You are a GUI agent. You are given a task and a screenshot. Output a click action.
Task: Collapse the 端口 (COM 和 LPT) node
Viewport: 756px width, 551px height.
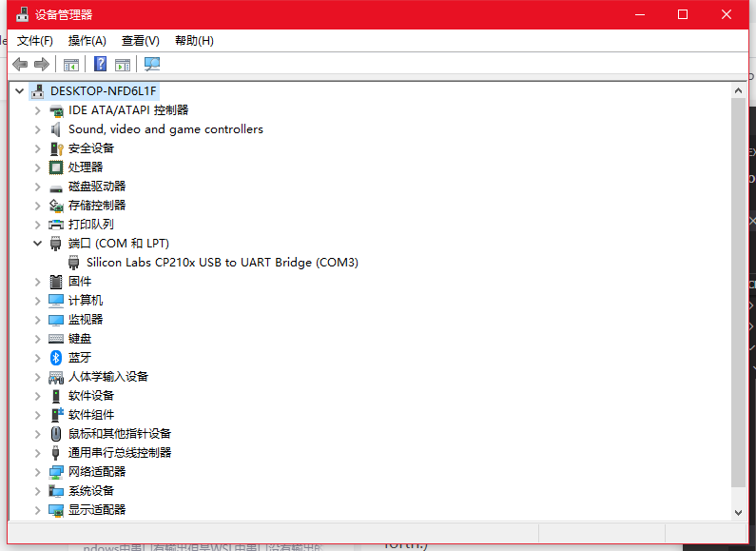point(38,244)
